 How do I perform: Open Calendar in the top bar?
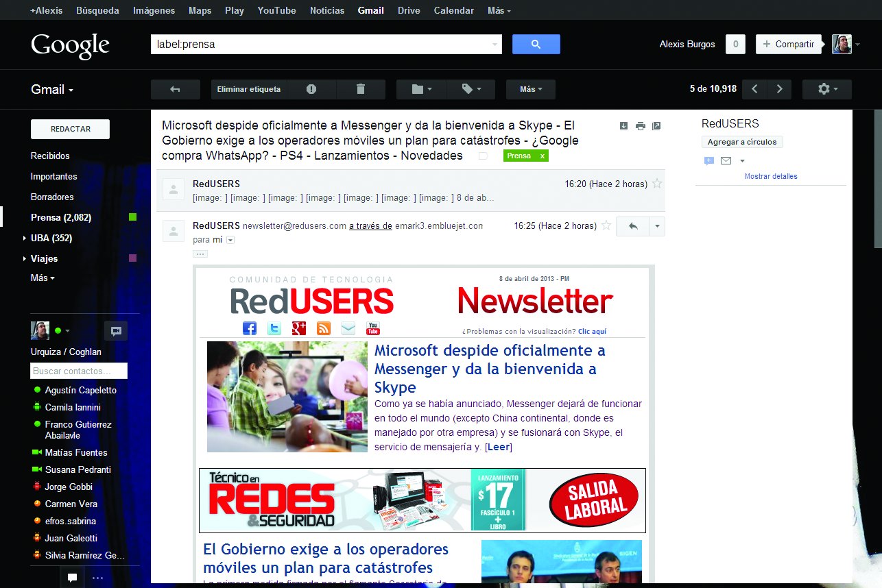[x=454, y=10]
